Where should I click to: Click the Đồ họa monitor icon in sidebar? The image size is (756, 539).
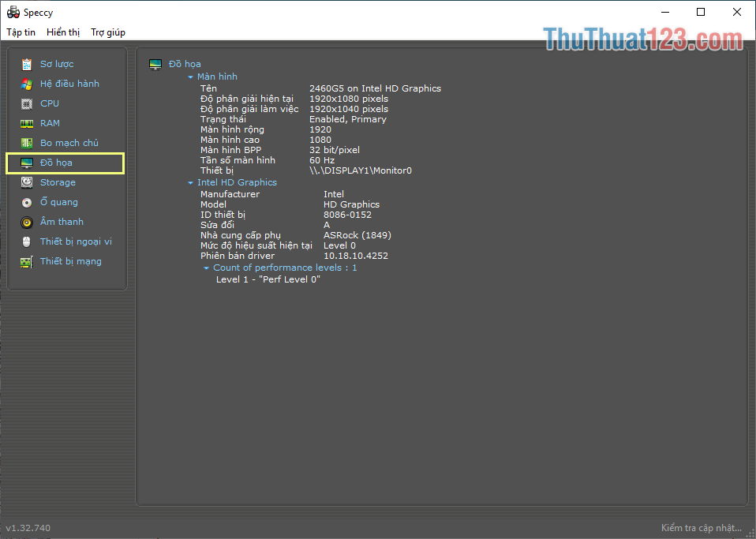click(x=27, y=163)
